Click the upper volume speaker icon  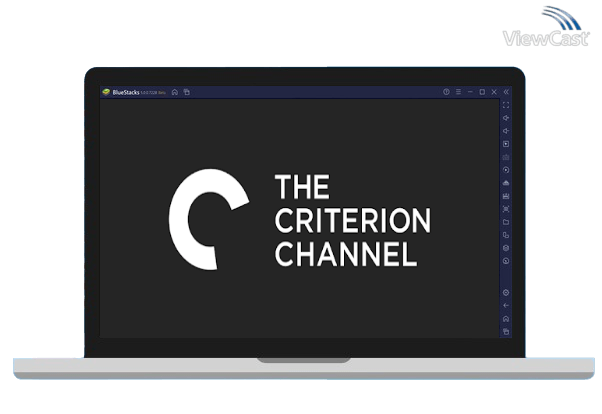click(506, 118)
